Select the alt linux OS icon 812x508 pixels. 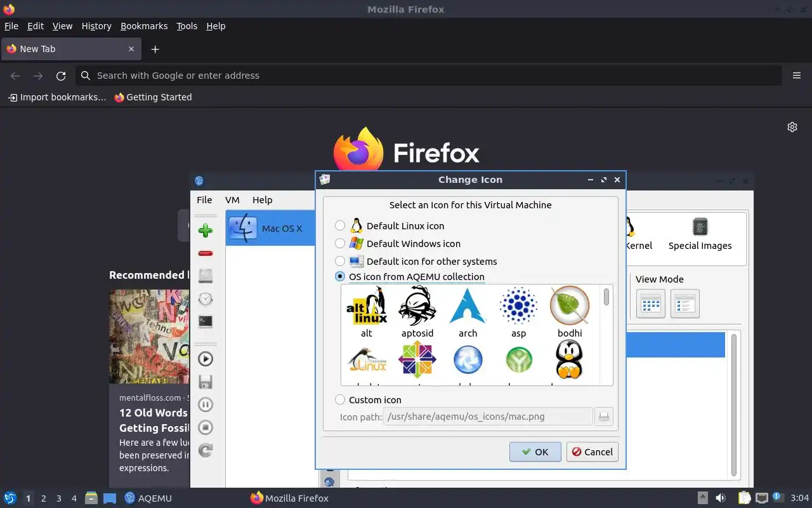click(367, 306)
